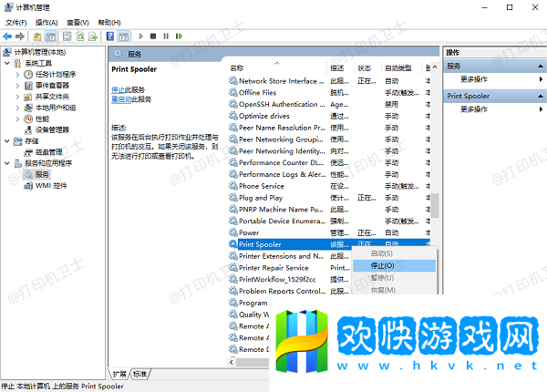This screenshot has width=547, height=392.
Task: Select the Optimize drives service row
Action: [329, 116]
